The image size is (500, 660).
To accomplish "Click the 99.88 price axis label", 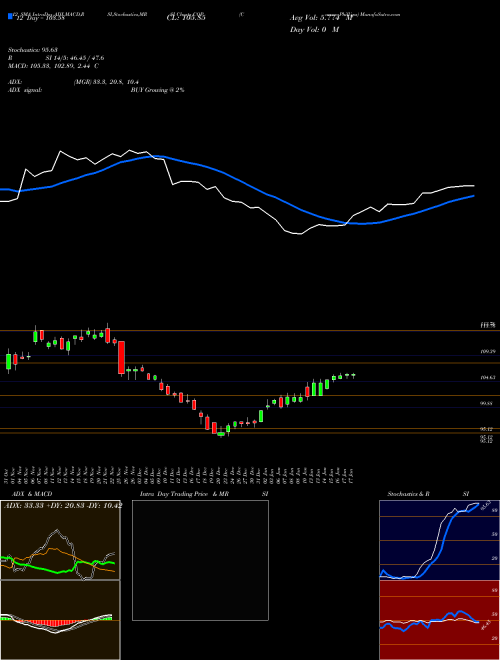I will (x=487, y=403).
